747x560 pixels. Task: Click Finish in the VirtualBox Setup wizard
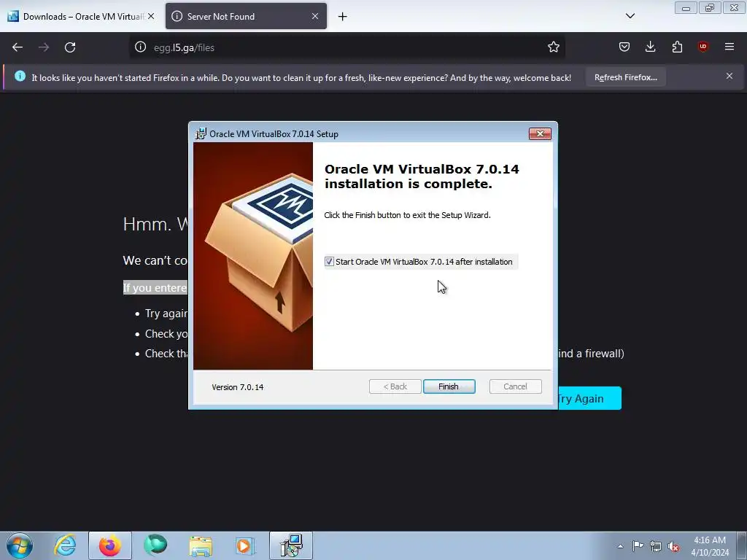point(449,386)
